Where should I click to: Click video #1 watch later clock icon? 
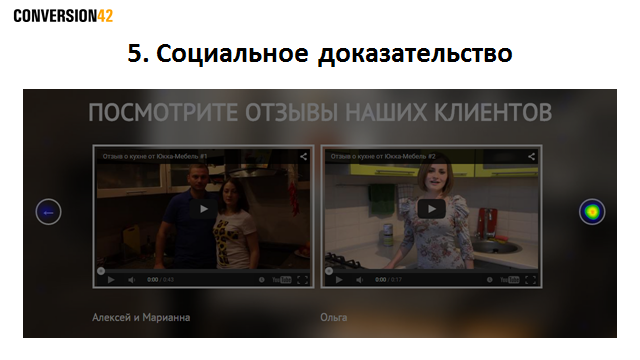pos(262,280)
